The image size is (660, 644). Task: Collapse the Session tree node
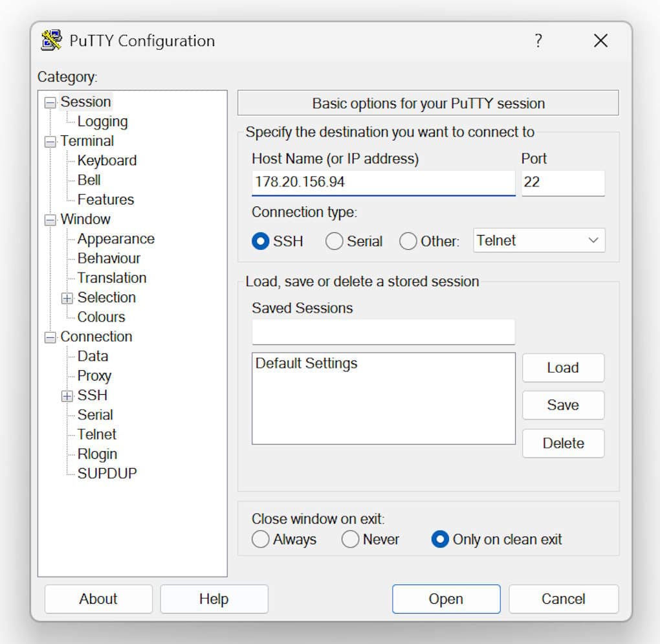[50, 102]
